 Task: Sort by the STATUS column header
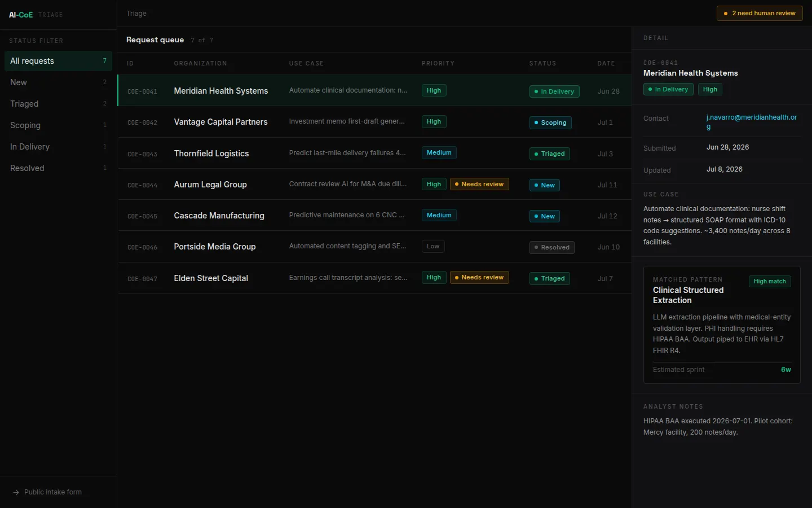tap(542, 63)
